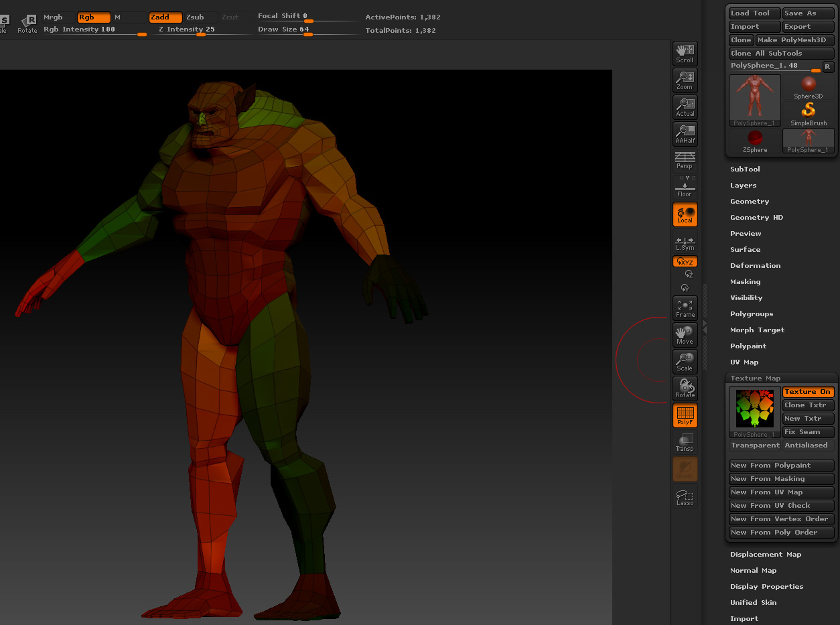Expand the Geometry section

click(750, 202)
